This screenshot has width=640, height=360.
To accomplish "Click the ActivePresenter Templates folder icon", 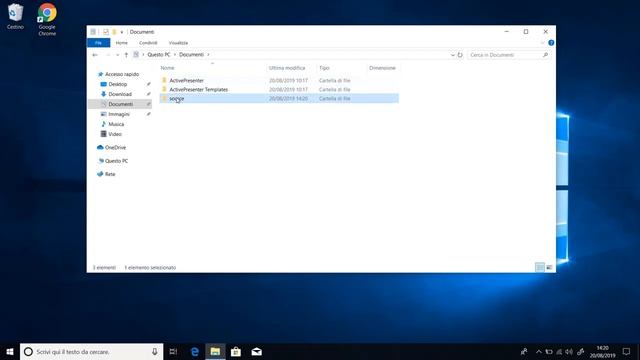I will (x=164, y=89).
